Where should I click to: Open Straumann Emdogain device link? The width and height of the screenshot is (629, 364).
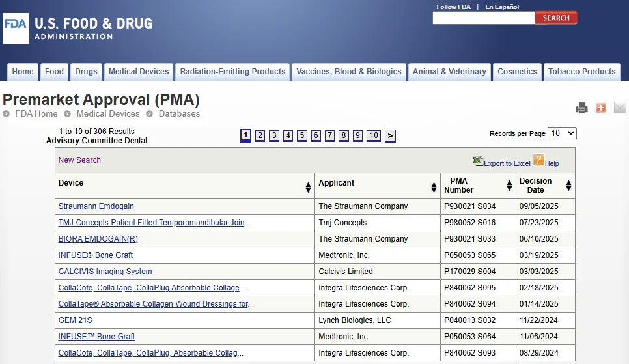pos(96,206)
